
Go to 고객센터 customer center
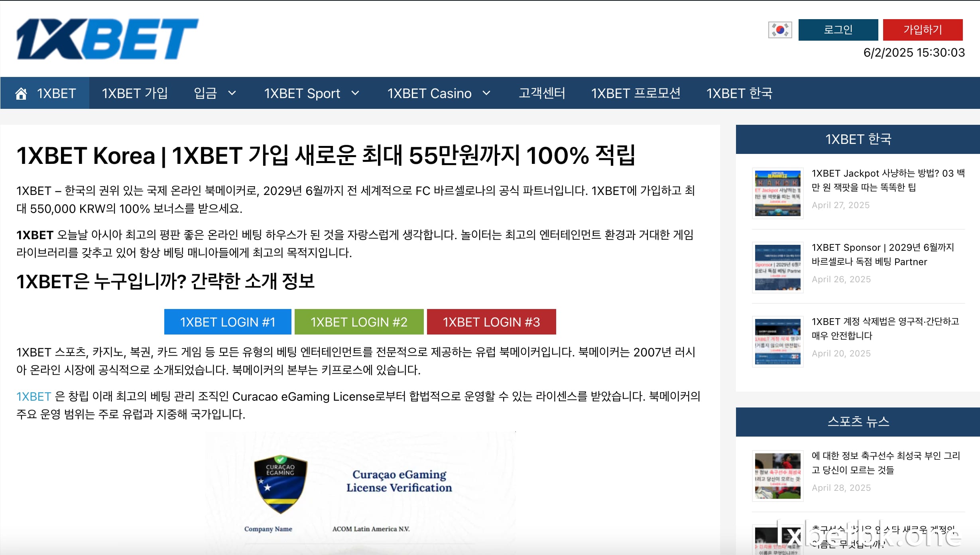[542, 93]
